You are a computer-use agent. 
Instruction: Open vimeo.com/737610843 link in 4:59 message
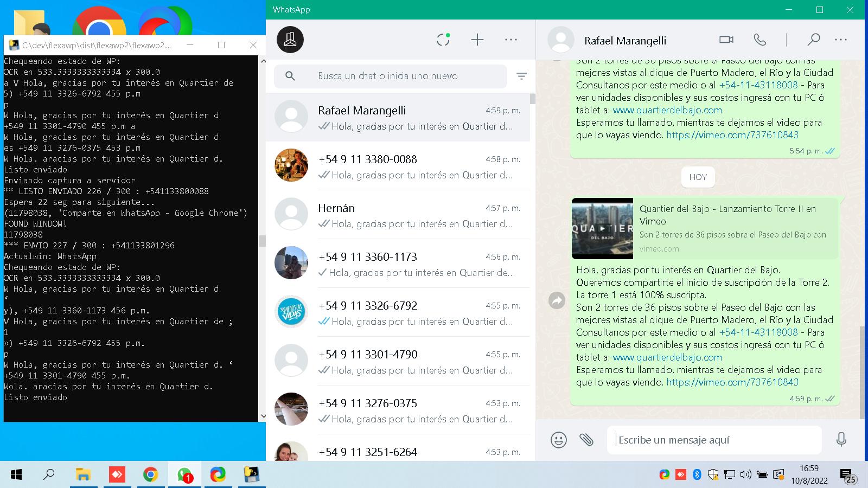click(732, 382)
